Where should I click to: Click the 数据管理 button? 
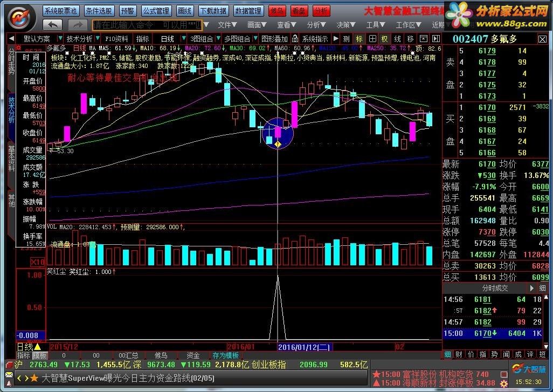pos(248,11)
